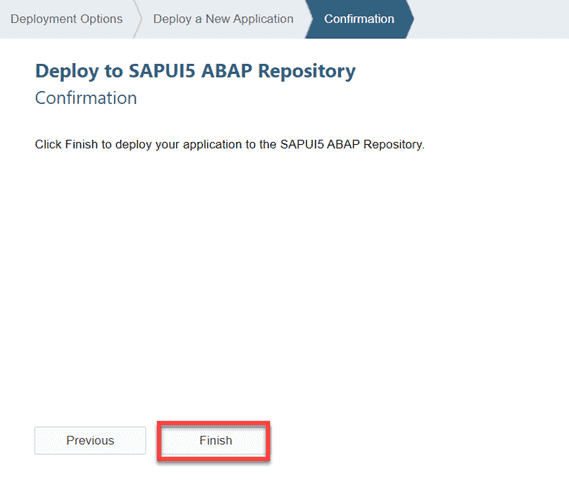This screenshot has height=489, width=569.
Task: Click the word Options in the first step
Action: coord(102,19)
